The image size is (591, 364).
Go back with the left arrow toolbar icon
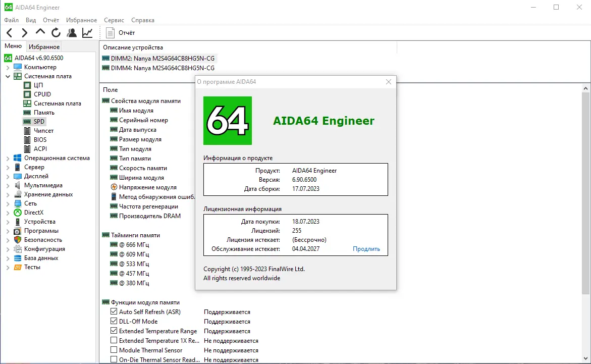point(10,33)
